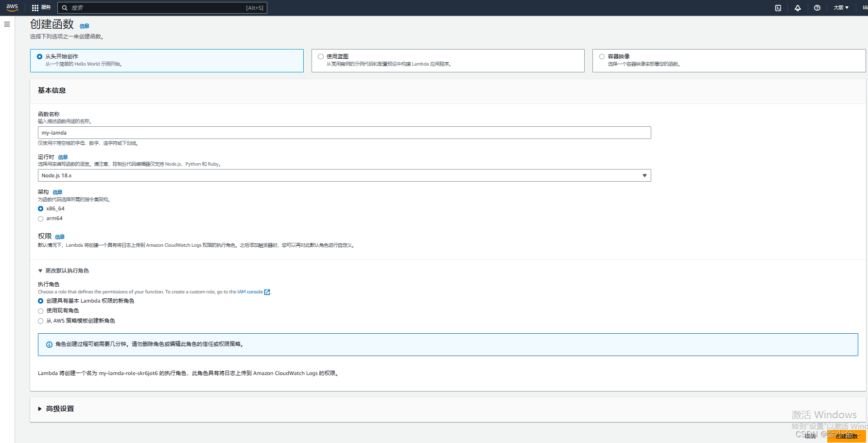868x443 pixels.
Task: Click the top search bar field
Action: (x=162, y=8)
